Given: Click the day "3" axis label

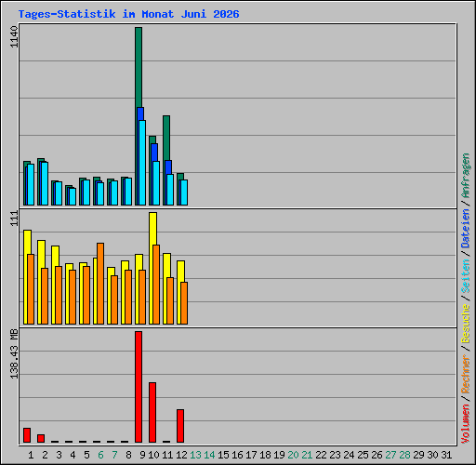Looking at the screenshot, I should (x=59, y=455).
